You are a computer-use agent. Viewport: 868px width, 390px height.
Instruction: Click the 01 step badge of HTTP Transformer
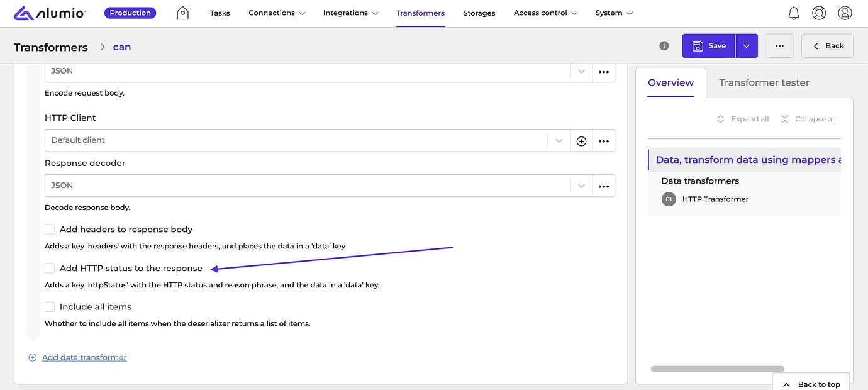tap(669, 199)
